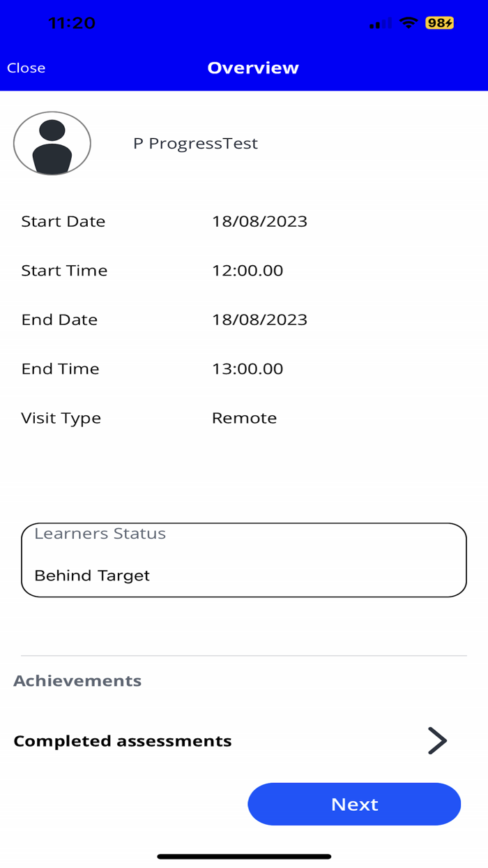Open the Learners Status selector
488x868 pixels.
point(244,560)
